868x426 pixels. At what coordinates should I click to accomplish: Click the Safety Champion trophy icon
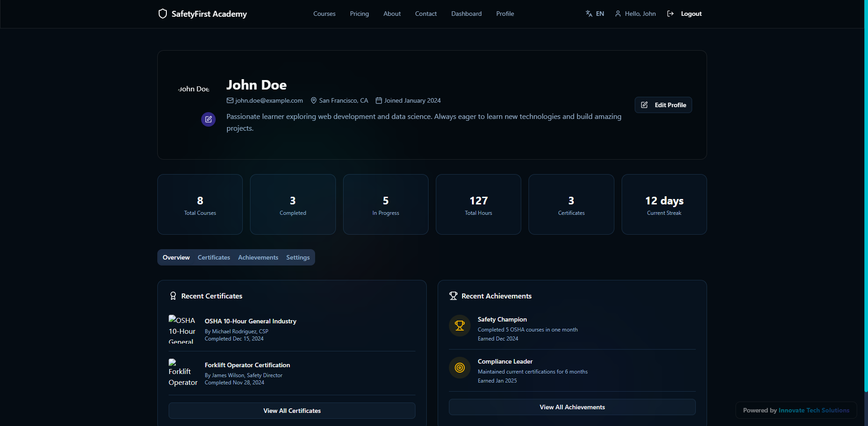[x=460, y=326]
